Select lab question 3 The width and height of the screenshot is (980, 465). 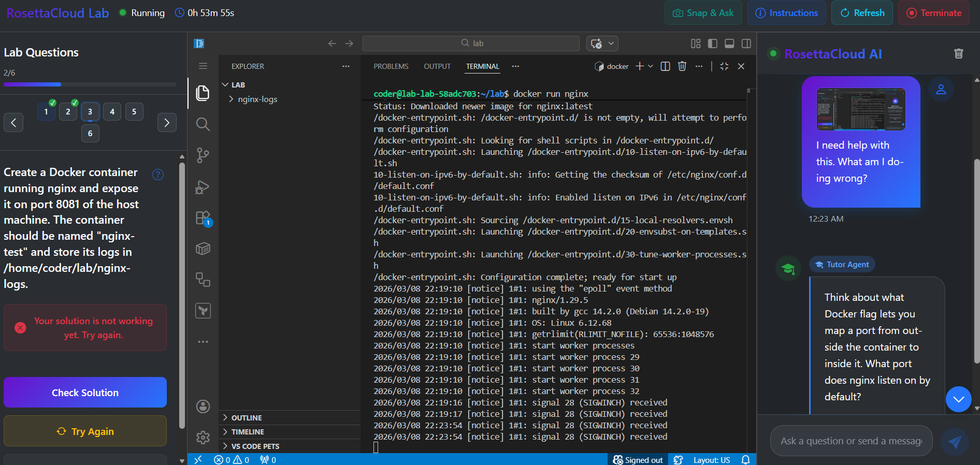90,111
